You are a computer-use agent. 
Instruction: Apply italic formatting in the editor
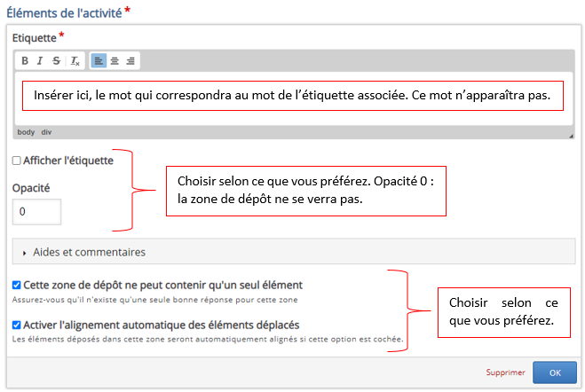coord(41,61)
